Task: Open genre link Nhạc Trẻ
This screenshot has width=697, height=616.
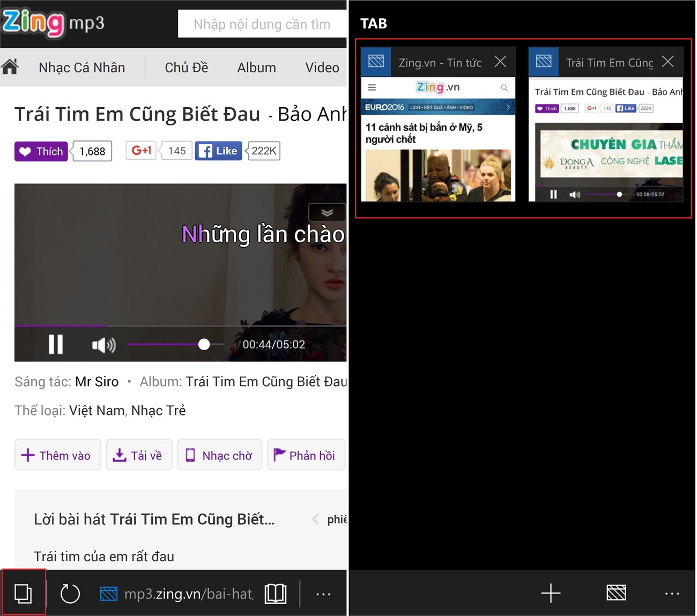Action: (x=159, y=411)
